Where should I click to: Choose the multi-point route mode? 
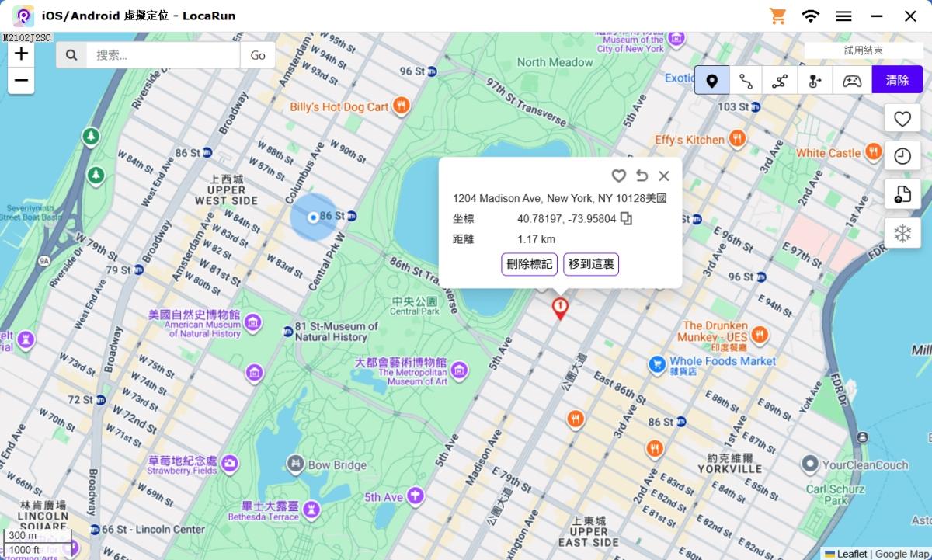click(780, 80)
